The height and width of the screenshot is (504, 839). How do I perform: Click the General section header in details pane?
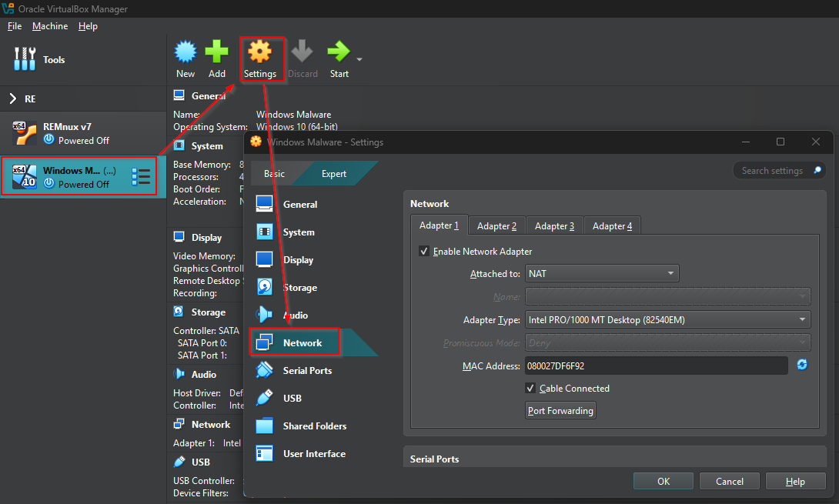tap(208, 95)
